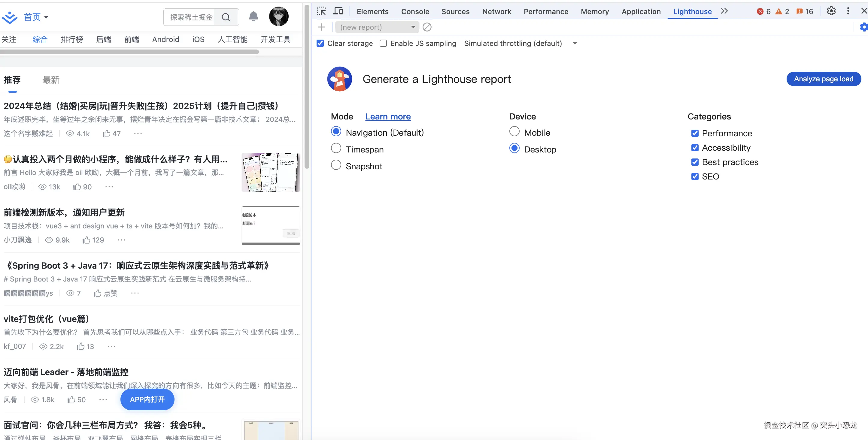Click the red error count icon
This screenshot has height=440, width=868.
[x=760, y=11]
